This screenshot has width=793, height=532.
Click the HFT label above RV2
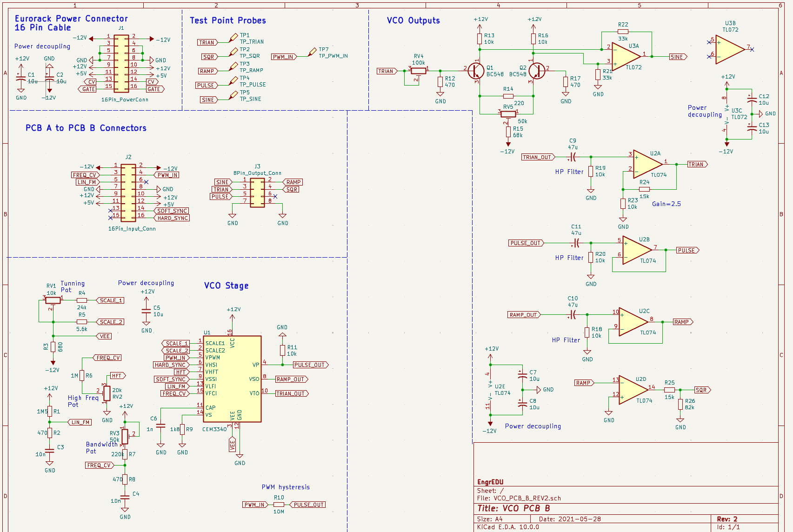117,376
